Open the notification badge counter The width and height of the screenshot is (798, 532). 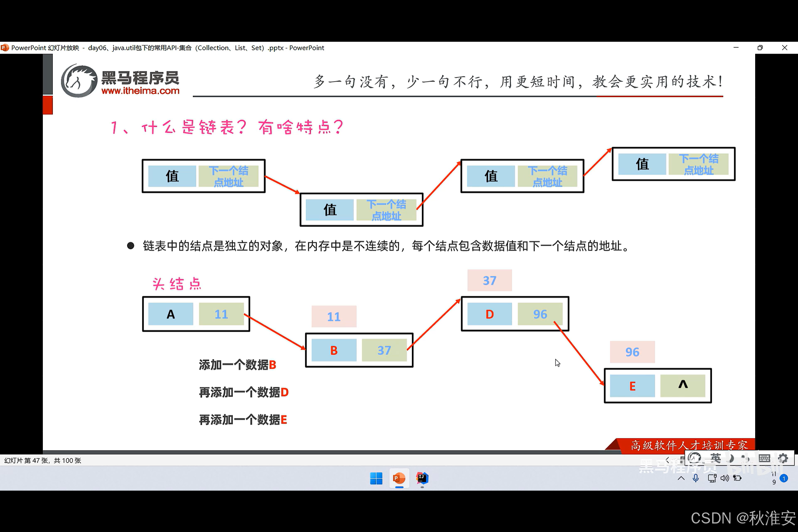click(784, 478)
